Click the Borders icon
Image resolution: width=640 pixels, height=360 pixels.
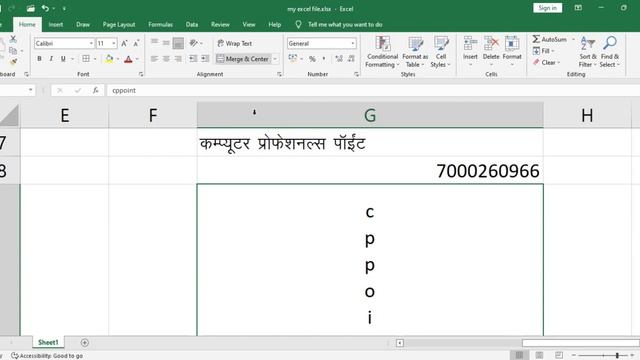[86, 59]
